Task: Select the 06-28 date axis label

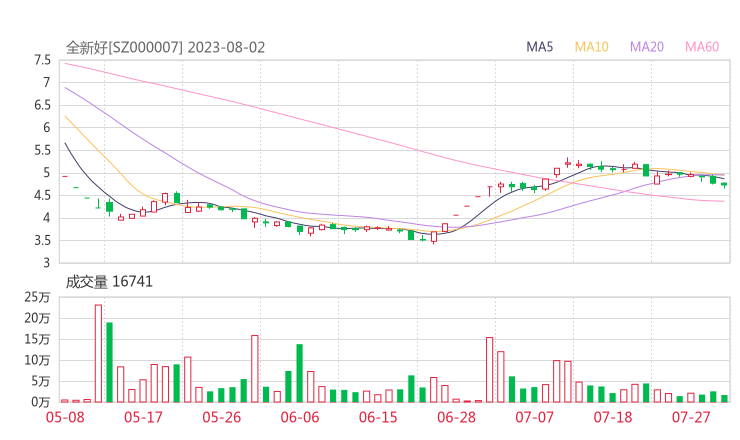Action: click(456, 417)
